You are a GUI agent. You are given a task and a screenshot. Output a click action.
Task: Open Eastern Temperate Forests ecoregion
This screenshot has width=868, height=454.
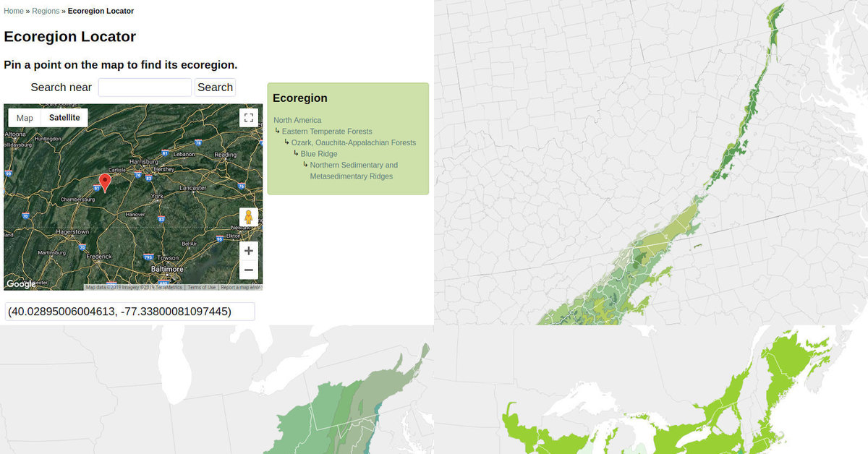pyautogui.click(x=327, y=131)
